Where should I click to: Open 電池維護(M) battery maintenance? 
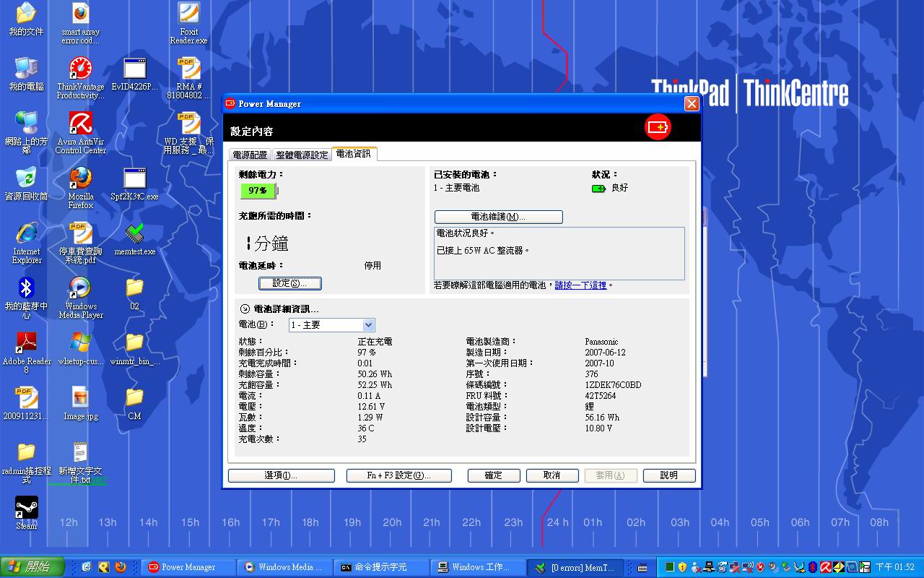pos(498,217)
